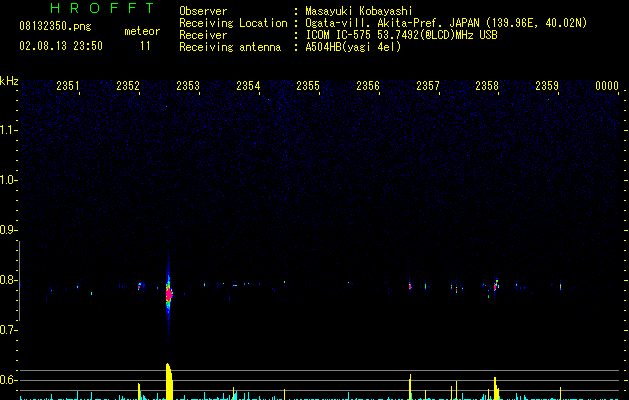Click the Receiving antenna label

(x=230, y=47)
